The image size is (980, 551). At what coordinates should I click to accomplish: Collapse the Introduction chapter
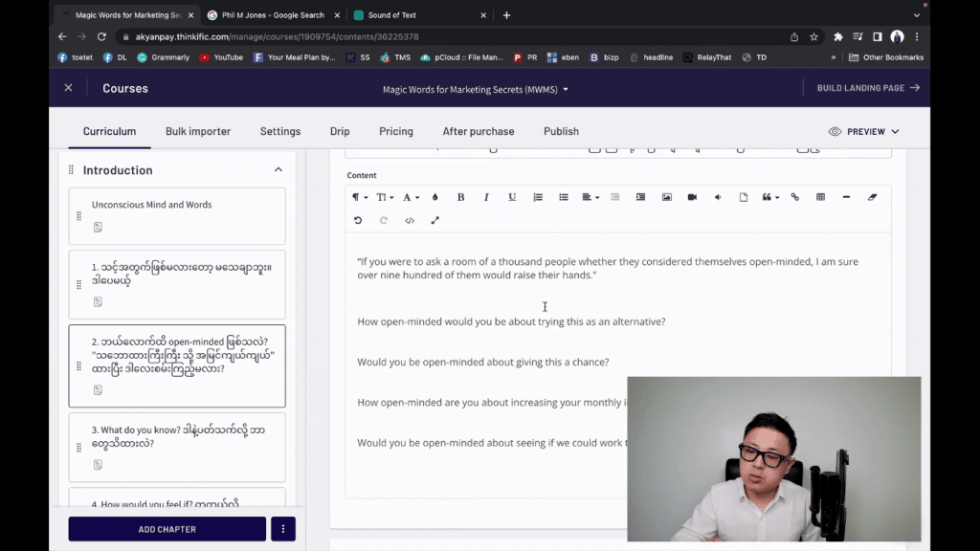278,170
